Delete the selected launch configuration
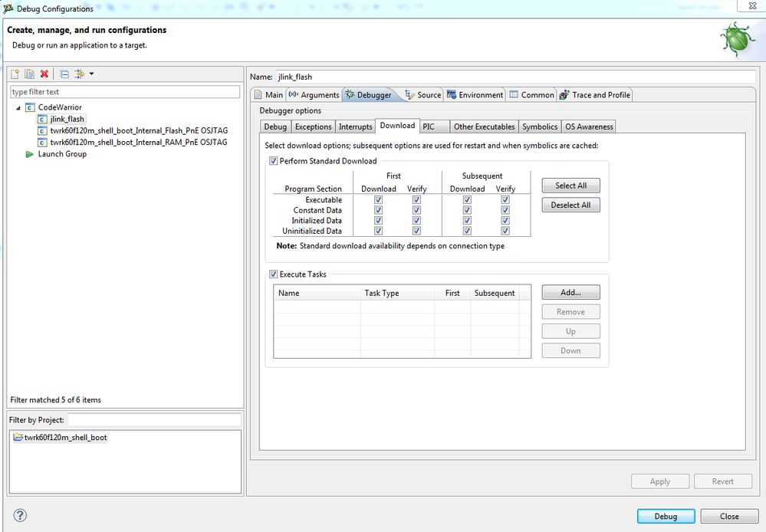The width and height of the screenshot is (766, 532). point(44,74)
